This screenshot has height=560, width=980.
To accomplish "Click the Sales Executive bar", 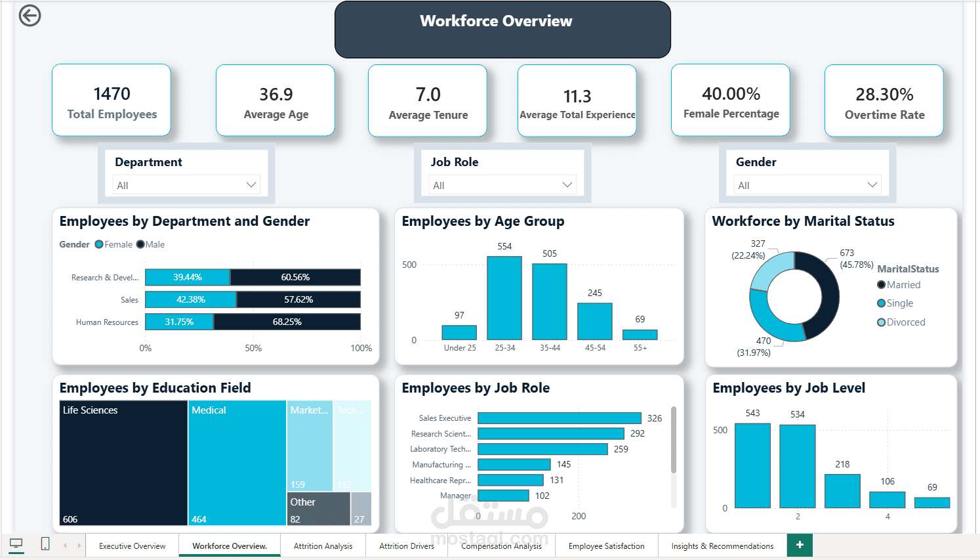I will point(560,418).
